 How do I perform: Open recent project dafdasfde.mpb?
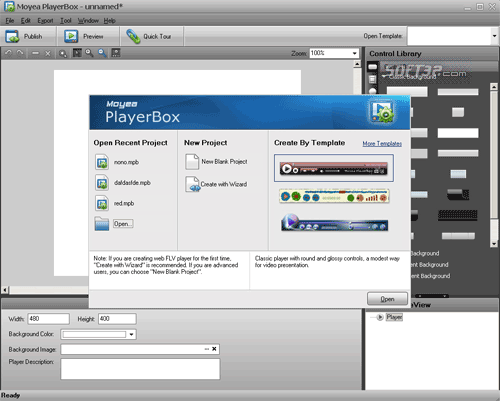point(132,183)
